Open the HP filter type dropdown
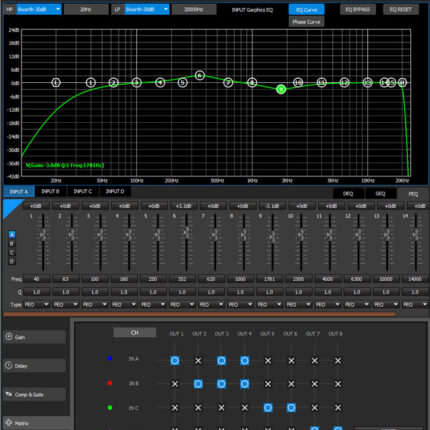 click(39, 9)
